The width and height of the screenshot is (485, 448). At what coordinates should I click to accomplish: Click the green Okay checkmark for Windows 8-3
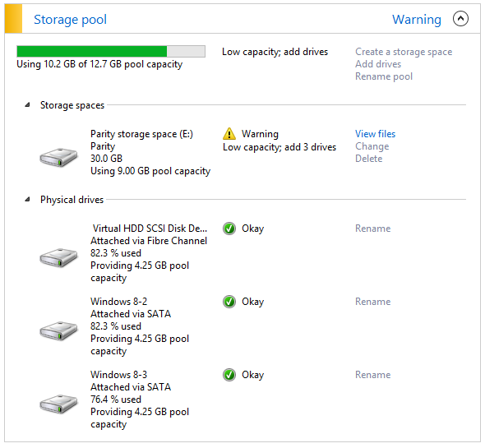[229, 375]
